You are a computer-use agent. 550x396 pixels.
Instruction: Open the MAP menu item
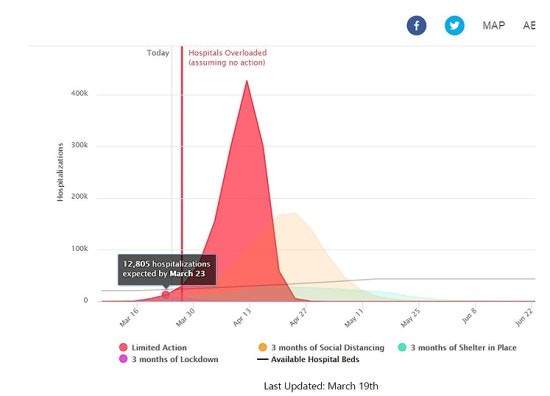[494, 25]
